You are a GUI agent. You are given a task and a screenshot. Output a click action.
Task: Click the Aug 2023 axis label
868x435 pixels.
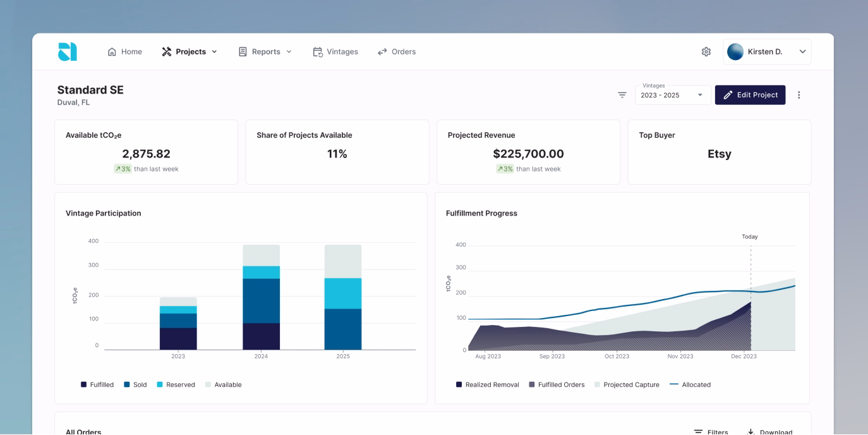pos(488,357)
